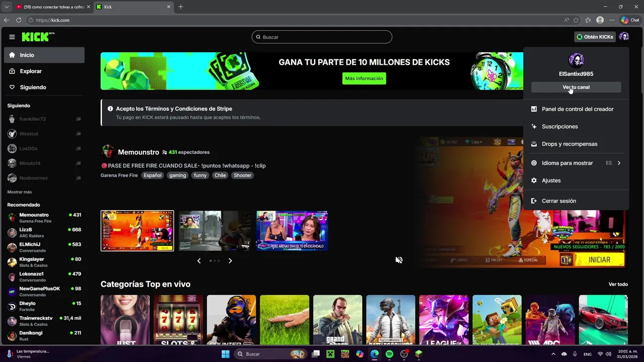
Task: Go to next featured stream
Action: 230,260
